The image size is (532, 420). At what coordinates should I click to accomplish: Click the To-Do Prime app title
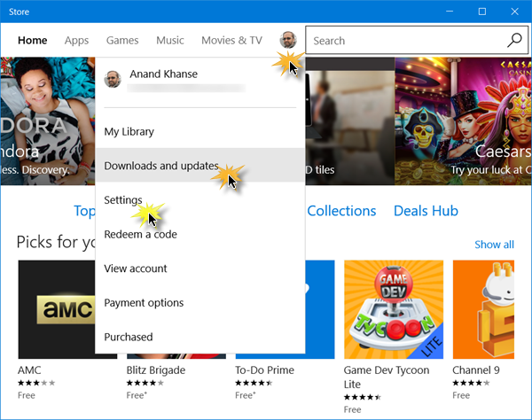(264, 370)
